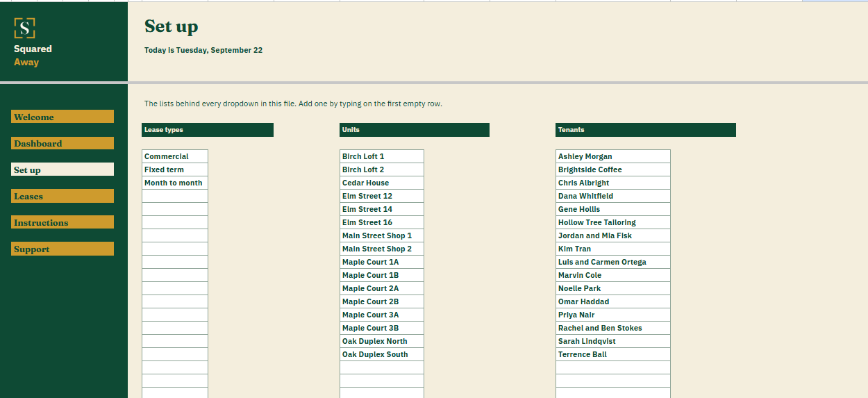Click the dropdown lists description sentence
The image size is (868, 398).
pos(293,103)
